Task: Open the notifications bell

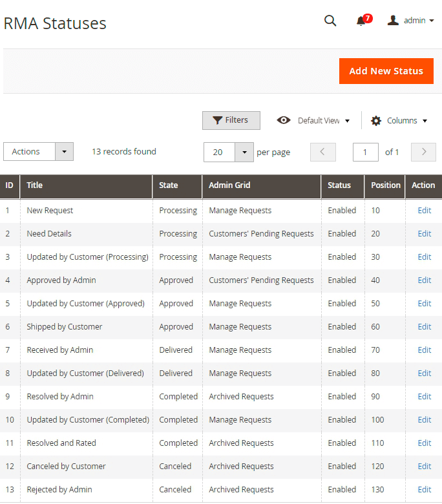Action: tap(362, 21)
